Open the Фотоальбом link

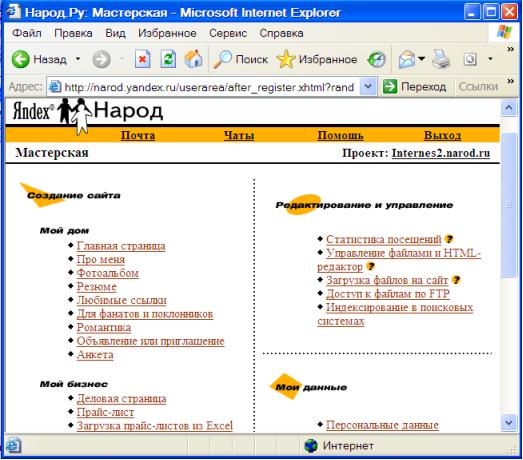point(108,273)
